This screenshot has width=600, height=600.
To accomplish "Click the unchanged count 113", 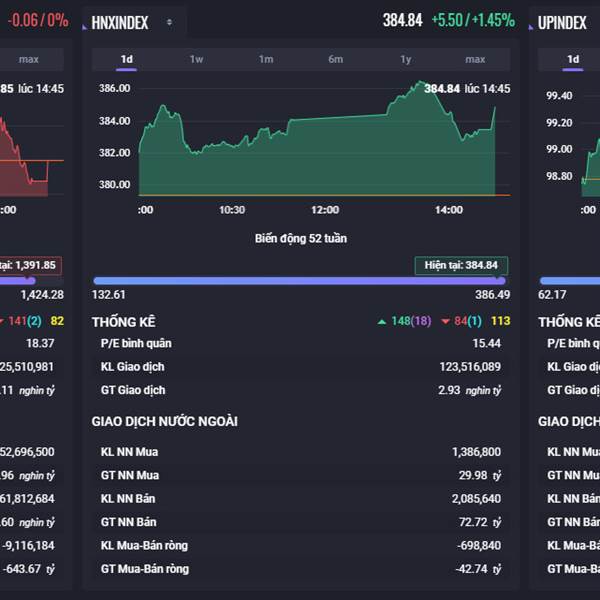I will (x=501, y=321).
